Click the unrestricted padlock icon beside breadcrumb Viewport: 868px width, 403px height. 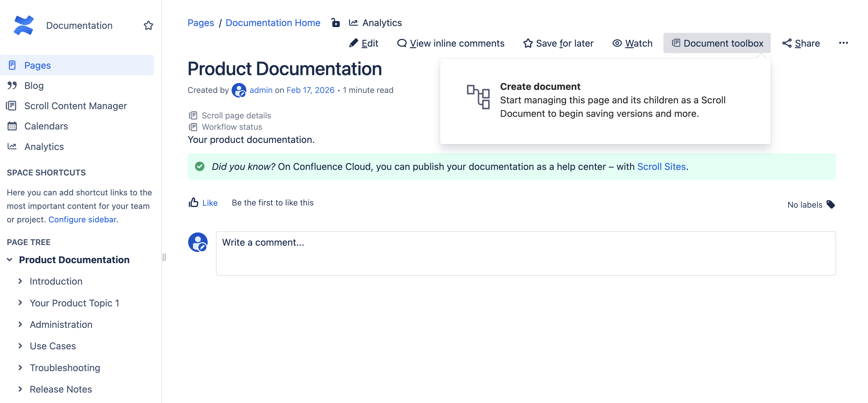point(336,23)
